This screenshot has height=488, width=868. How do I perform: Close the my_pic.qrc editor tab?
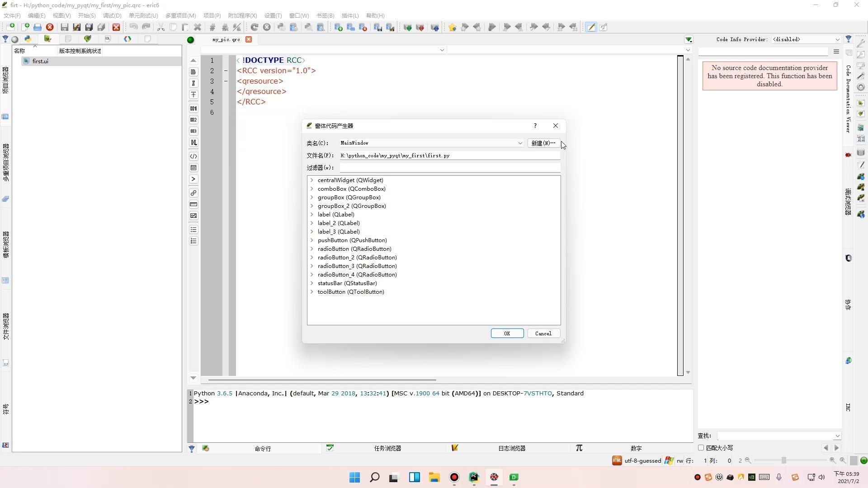click(249, 39)
